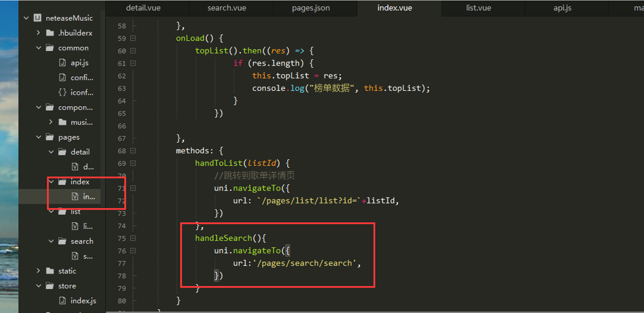
Task: Click the pages folder icon
Action: [50, 137]
